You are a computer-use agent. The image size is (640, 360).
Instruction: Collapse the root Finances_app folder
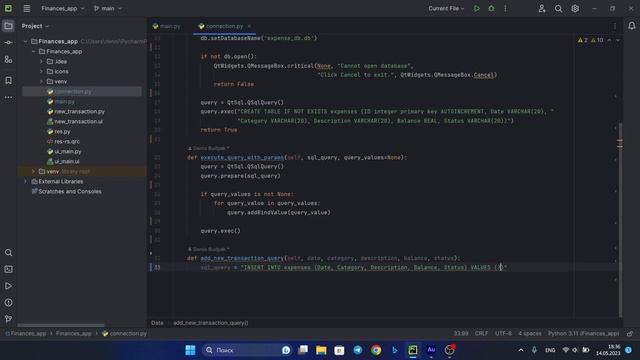(26, 41)
